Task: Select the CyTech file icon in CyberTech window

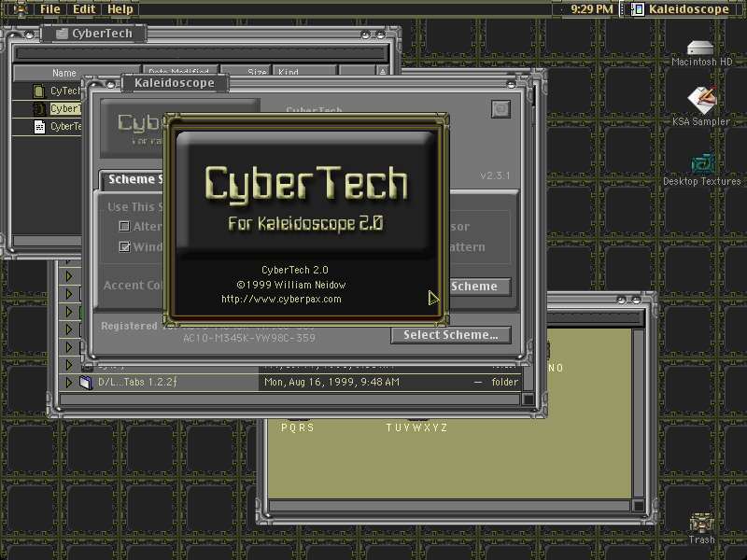Action: tap(39, 91)
